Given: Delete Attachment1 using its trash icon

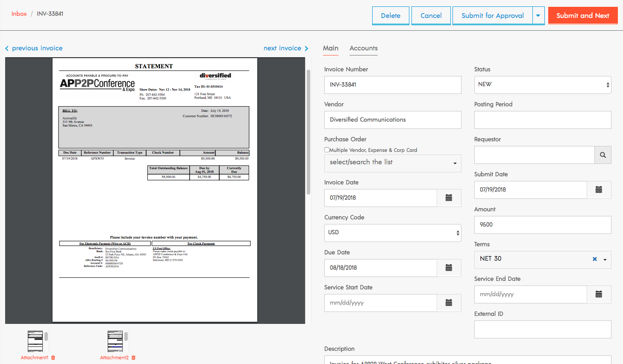Looking at the screenshot, I should [x=53, y=358].
